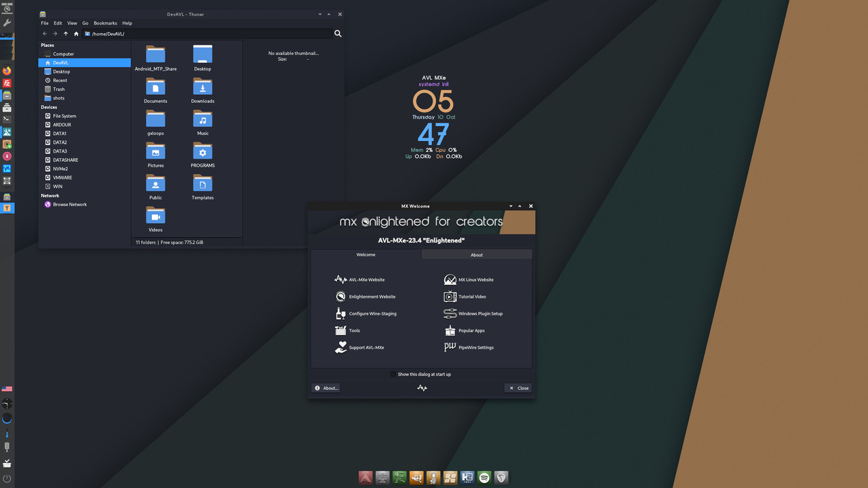868x488 pixels.
Task: Click Browse Network in Thunar sidebar
Action: pyautogui.click(x=84, y=204)
